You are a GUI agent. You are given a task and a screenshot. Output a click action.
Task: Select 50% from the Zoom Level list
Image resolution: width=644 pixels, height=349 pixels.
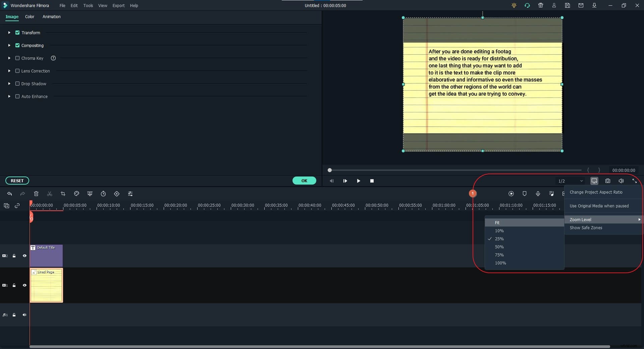click(499, 247)
